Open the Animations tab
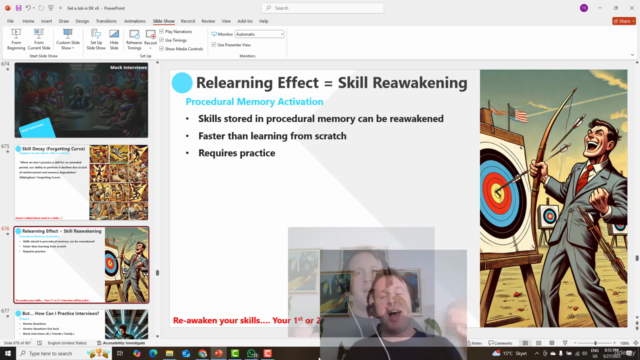 [135, 21]
